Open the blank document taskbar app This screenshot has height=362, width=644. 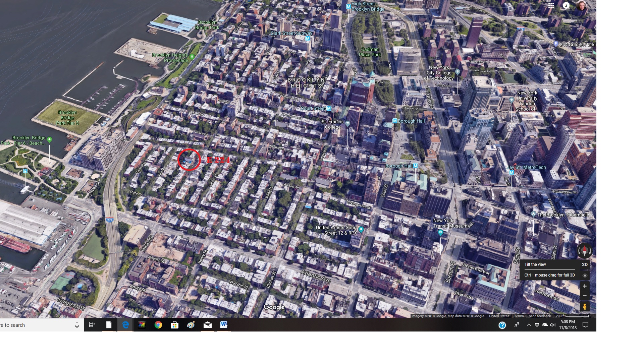(109, 325)
